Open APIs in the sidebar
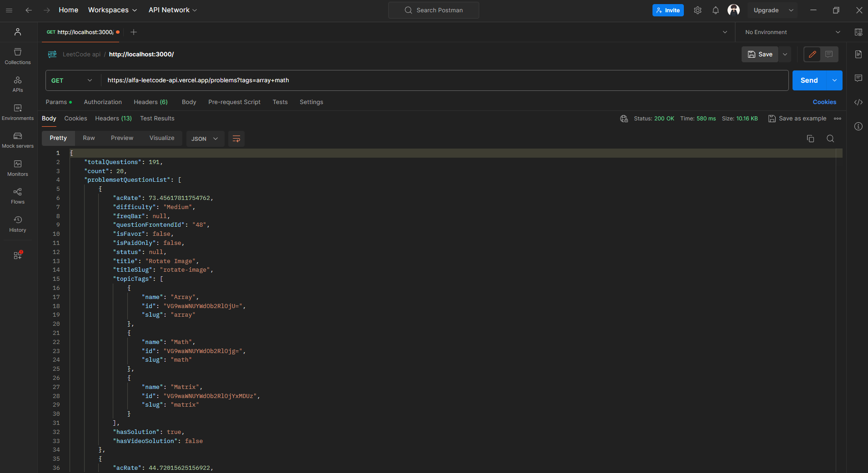The height and width of the screenshot is (473, 868). coord(18,85)
